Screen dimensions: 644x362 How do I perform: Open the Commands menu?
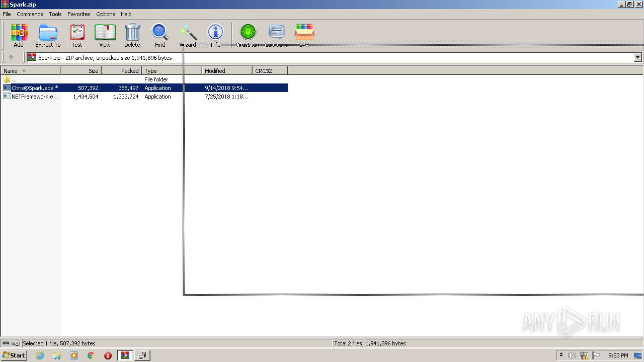[30, 14]
